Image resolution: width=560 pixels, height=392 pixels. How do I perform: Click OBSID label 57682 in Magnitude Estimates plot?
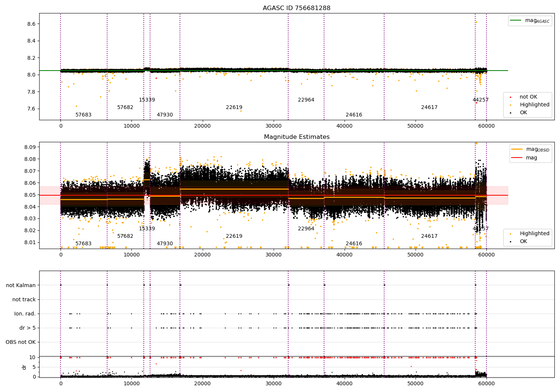tap(125, 236)
